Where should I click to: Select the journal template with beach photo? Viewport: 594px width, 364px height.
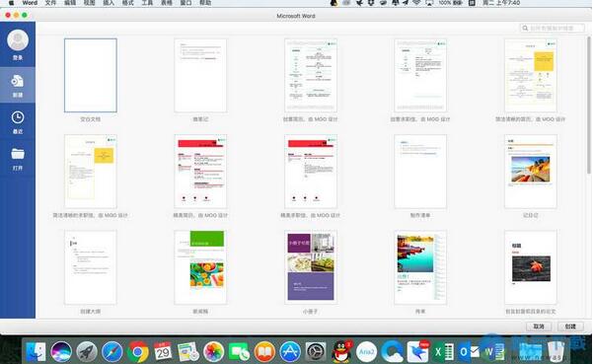531,172
